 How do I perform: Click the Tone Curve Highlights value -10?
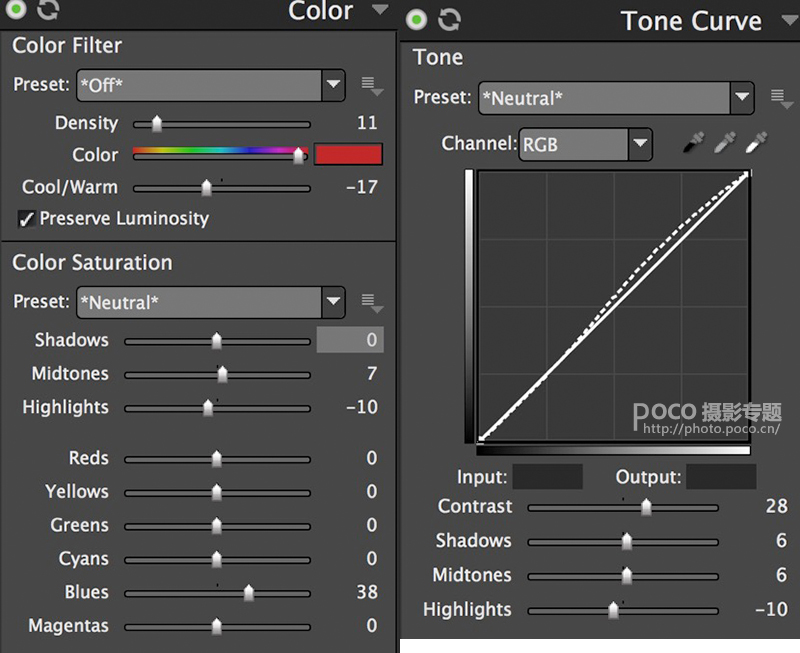771,609
